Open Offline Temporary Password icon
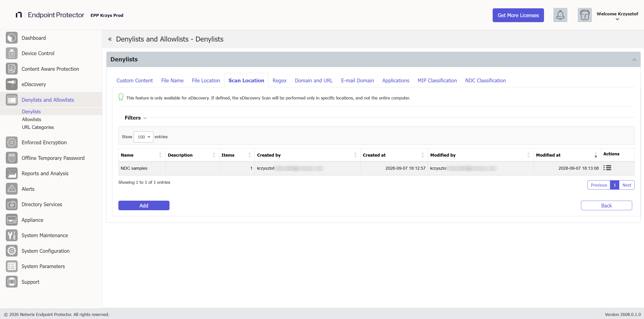The image size is (644, 319). click(12, 158)
